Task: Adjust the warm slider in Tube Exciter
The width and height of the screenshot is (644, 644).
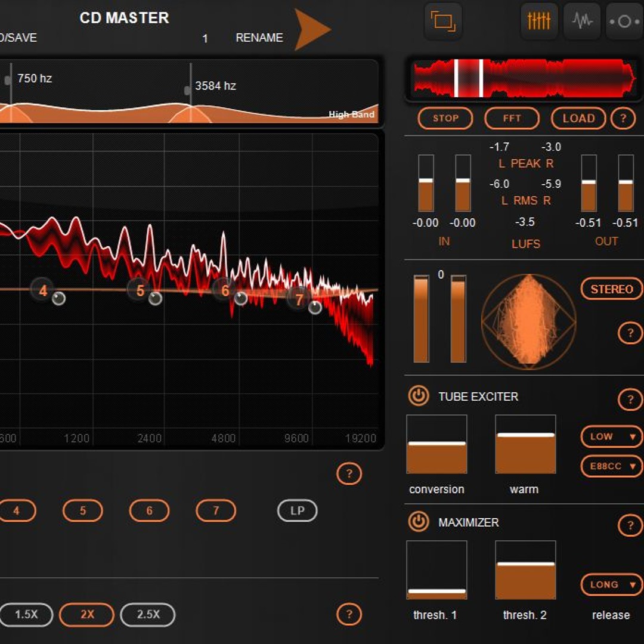Action: (525, 444)
